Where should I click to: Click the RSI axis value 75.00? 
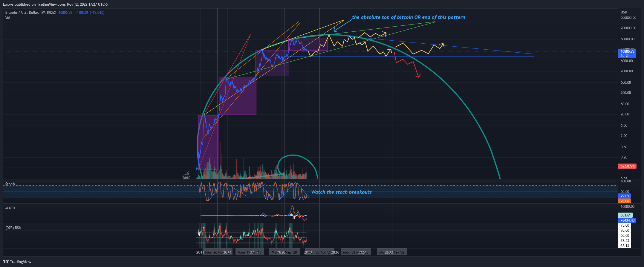pos(625,225)
